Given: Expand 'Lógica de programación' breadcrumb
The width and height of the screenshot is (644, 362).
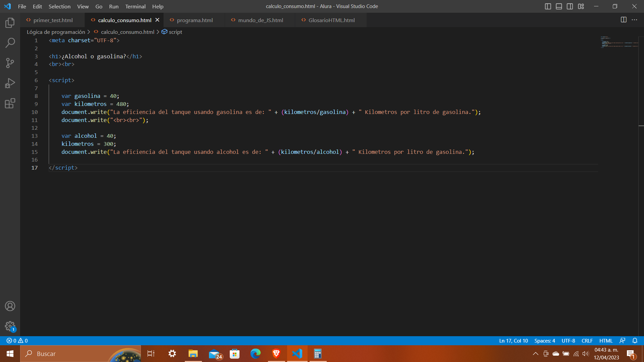Looking at the screenshot, I should click(x=56, y=32).
